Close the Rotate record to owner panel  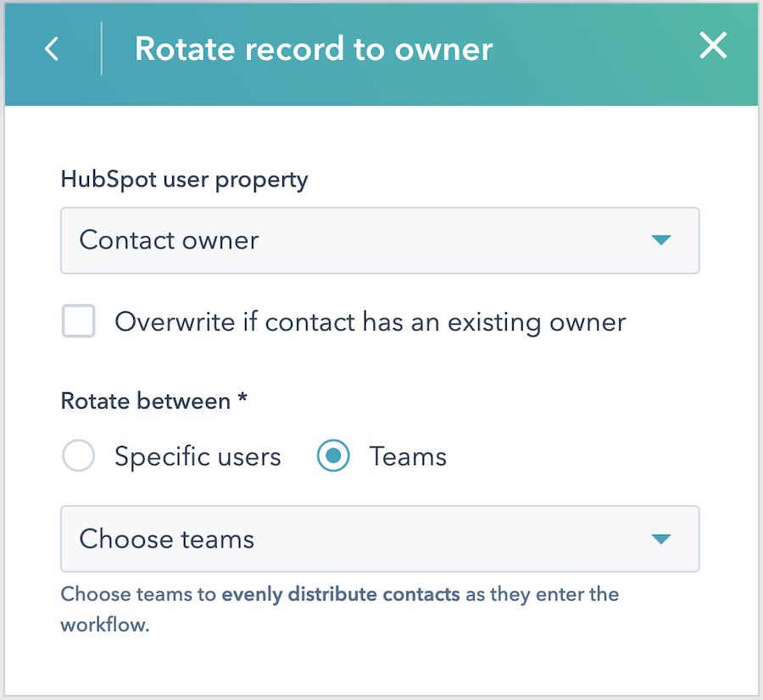click(x=713, y=45)
